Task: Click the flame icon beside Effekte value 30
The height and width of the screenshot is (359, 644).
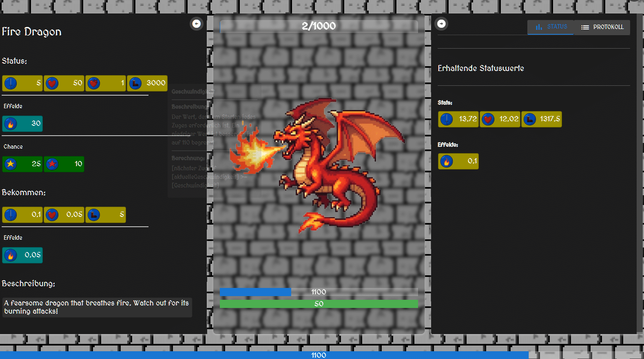Action: coord(11,123)
